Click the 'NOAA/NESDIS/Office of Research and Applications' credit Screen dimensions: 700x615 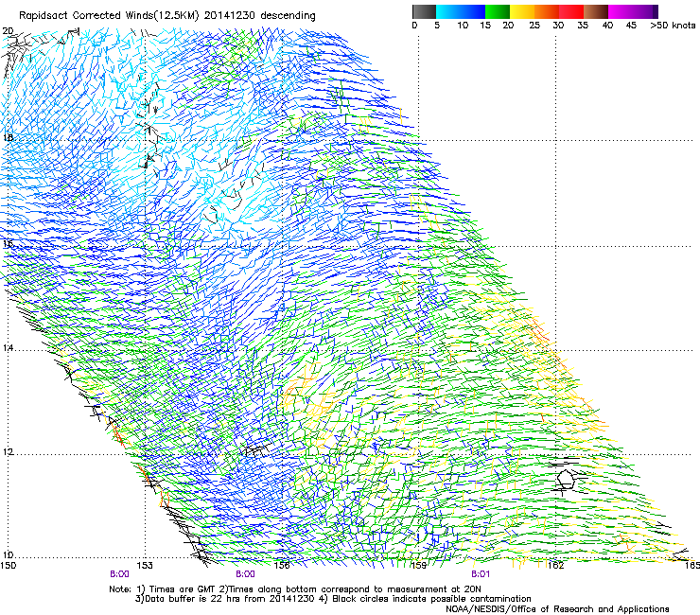click(x=557, y=608)
